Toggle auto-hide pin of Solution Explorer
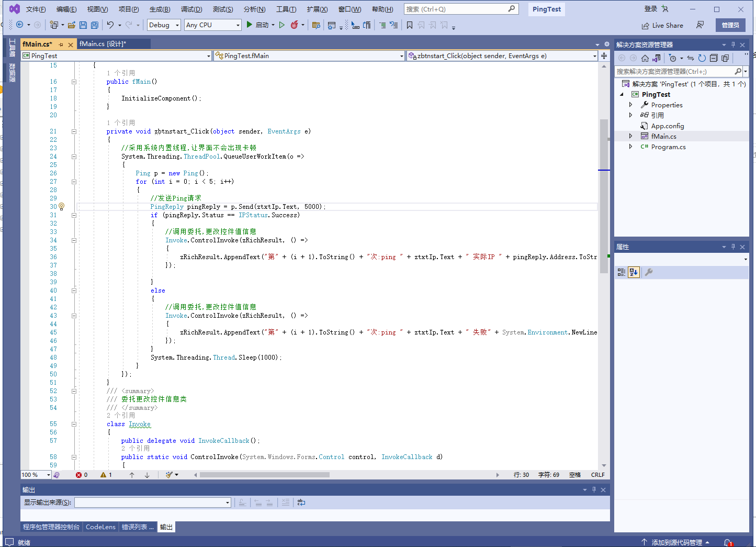Image resolution: width=756 pixels, height=547 pixels. 733,44
